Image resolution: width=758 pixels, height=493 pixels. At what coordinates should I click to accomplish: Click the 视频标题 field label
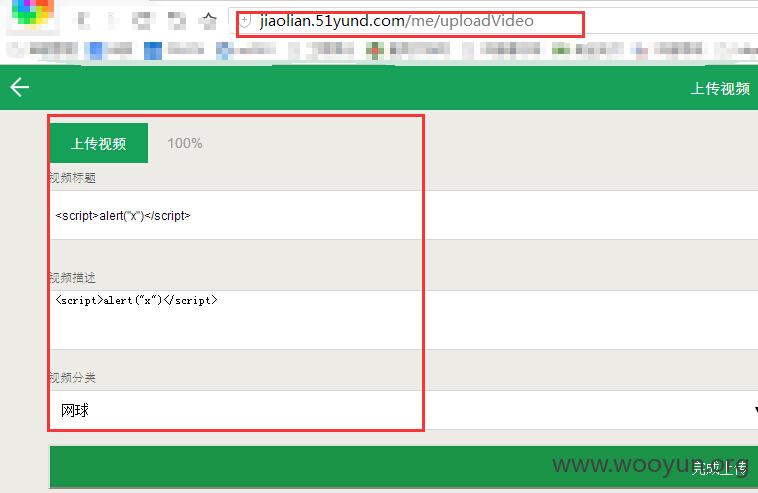pos(73,178)
